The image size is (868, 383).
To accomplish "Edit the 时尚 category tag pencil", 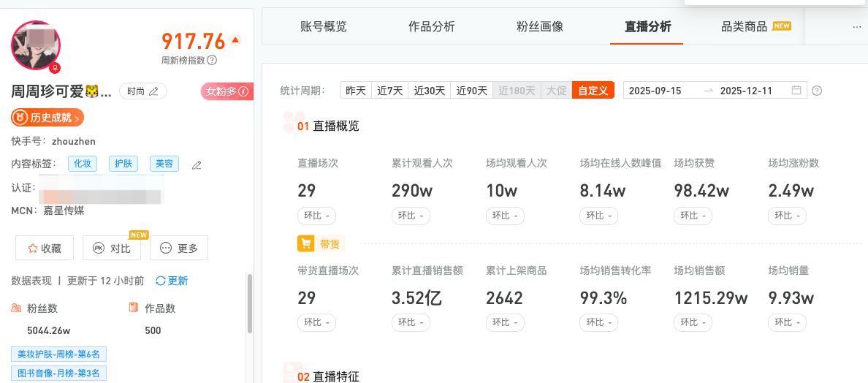I will coord(154,91).
